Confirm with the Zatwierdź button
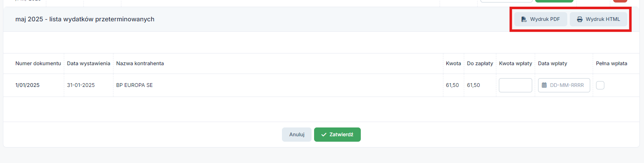644x163 pixels. pos(337,135)
